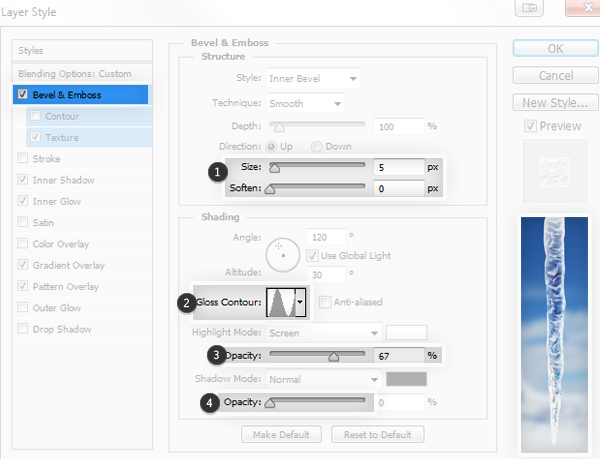Toggle the Preview checkbox
The image size is (600, 459).
point(530,126)
